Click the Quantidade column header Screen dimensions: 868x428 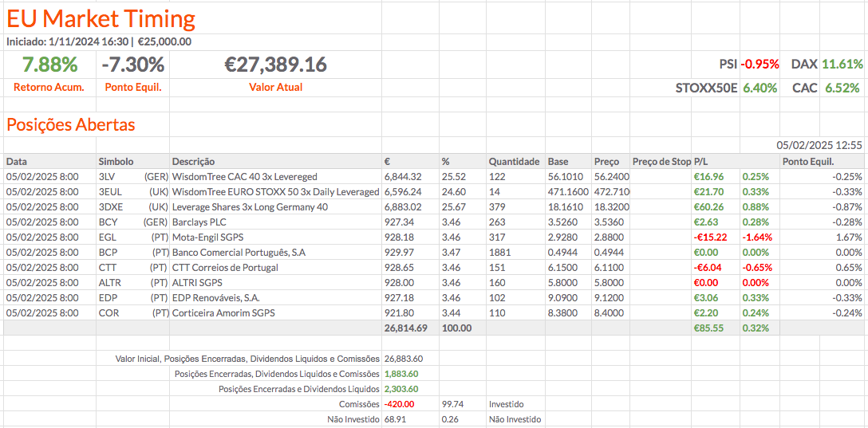pyautogui.click(x=514, y=162)
